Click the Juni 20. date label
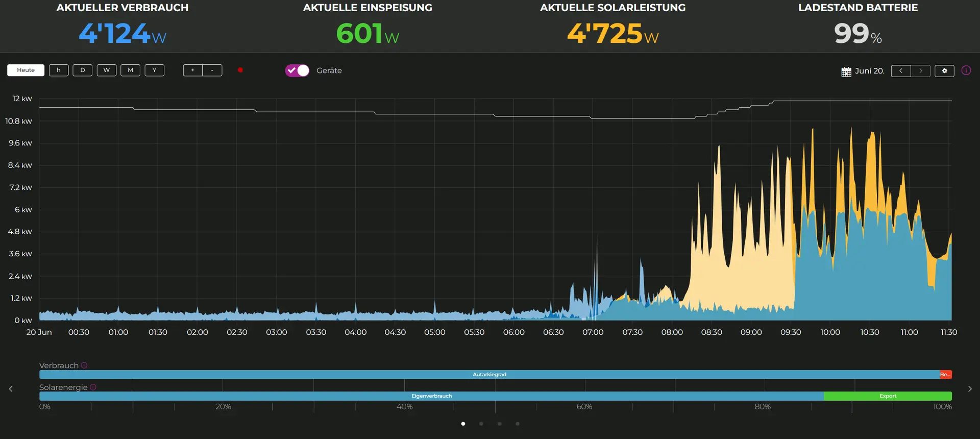Viewport: 980px width, 439px height. tap(870, 71)
